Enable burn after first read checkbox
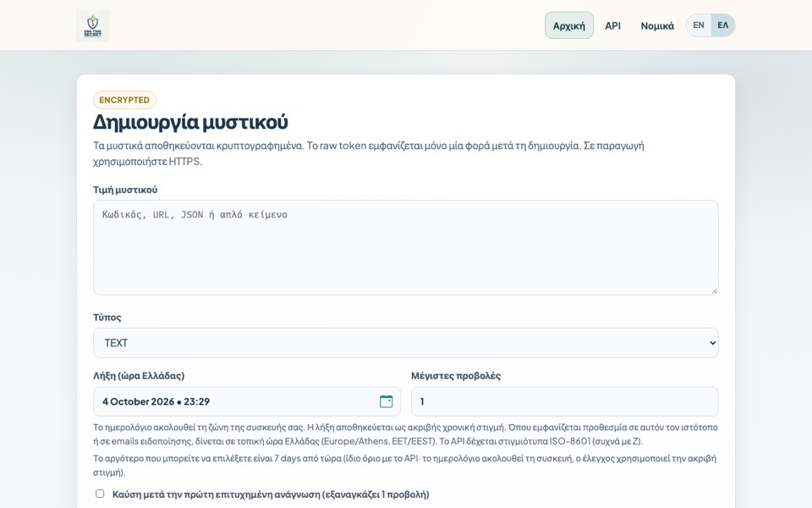The image size is (812, 508). pos(100,494)
